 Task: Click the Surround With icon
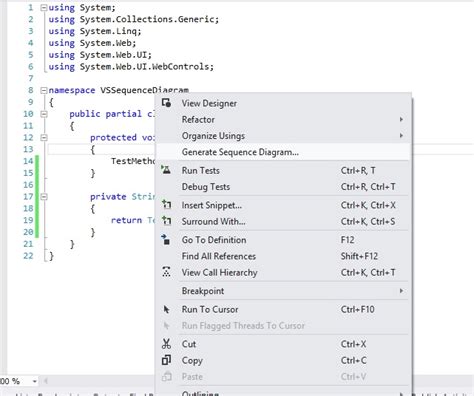[166, 220]
